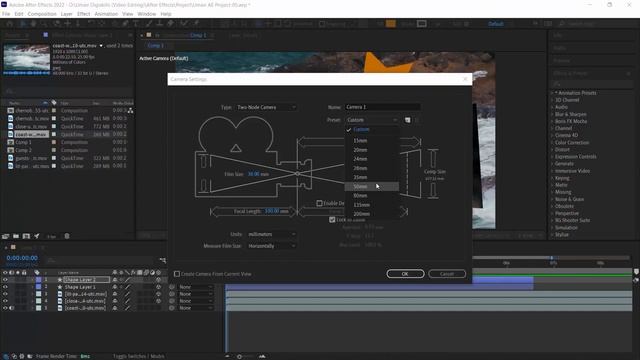Image resolution: width=640 pixels, height=360 pixels.
Task: Close the Camera Settings dialog
Action: click(x=465, y=79)
